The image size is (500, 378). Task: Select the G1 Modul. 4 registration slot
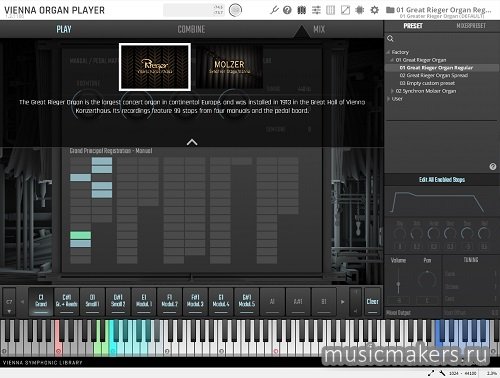tap(221, 301)
